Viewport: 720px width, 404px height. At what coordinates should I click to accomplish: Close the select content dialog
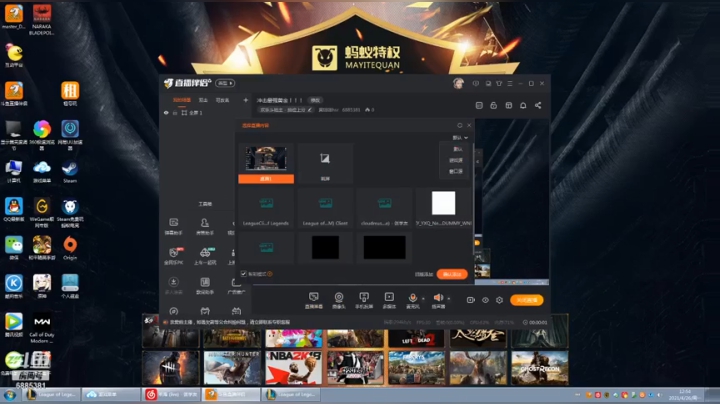tap(469, 125)
